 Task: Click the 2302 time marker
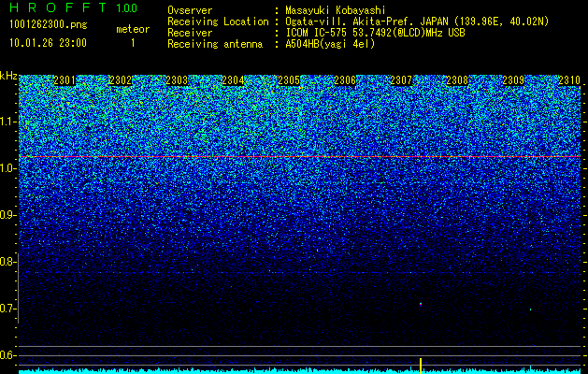121,80
